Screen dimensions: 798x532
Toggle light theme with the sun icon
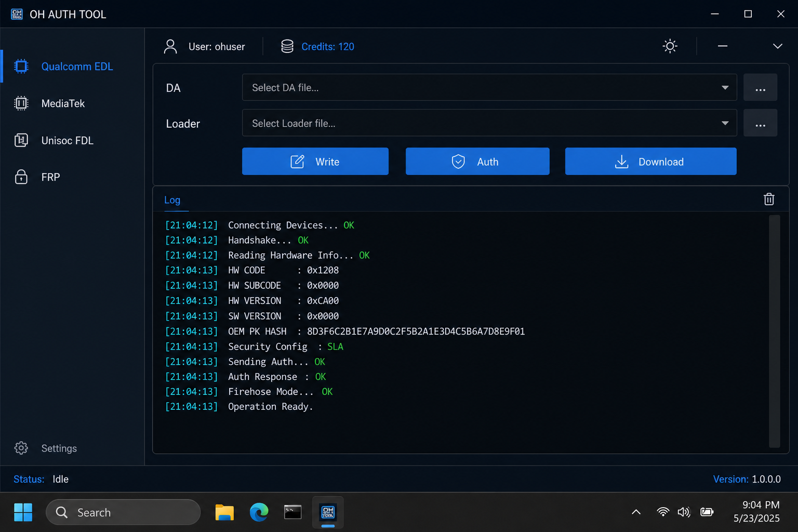pyautogui.click(x=670, y=46)
